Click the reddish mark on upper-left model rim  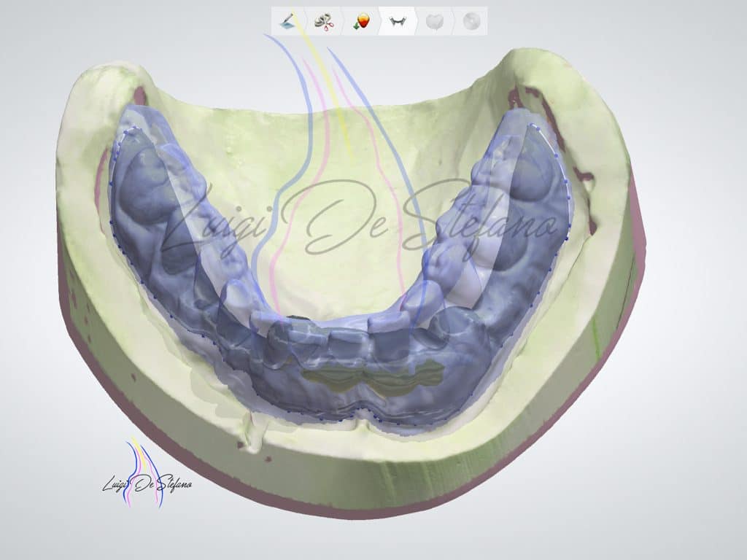pyautogui.click(x=139, y=95)
